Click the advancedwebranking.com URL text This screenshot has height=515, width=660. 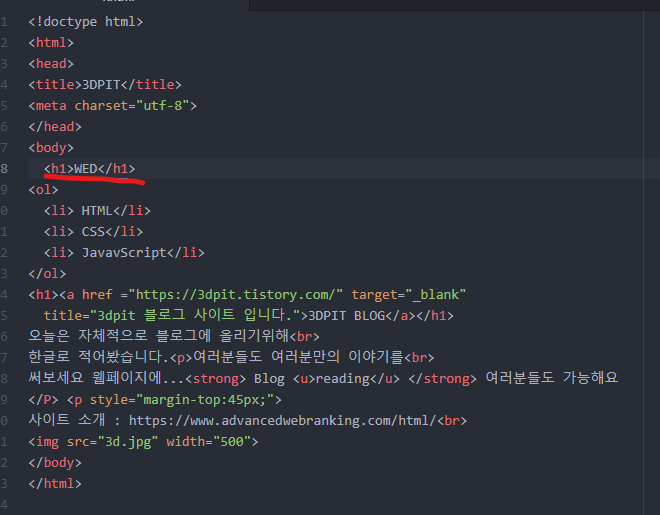[x=282, y=420]
